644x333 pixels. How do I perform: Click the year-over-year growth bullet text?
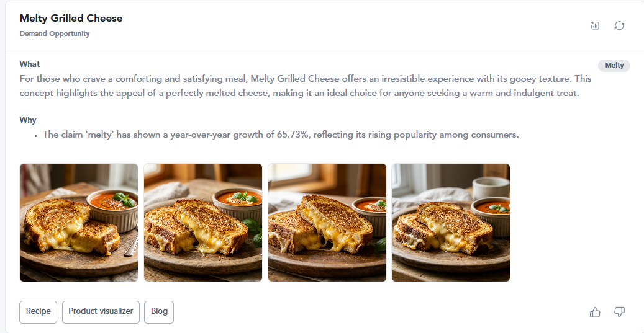(281, 135)
